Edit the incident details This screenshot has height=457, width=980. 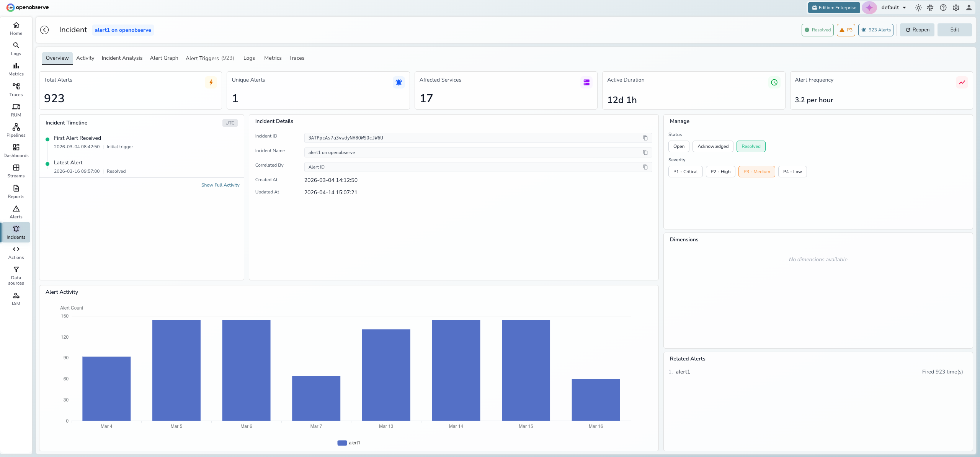tap(954, 29)
